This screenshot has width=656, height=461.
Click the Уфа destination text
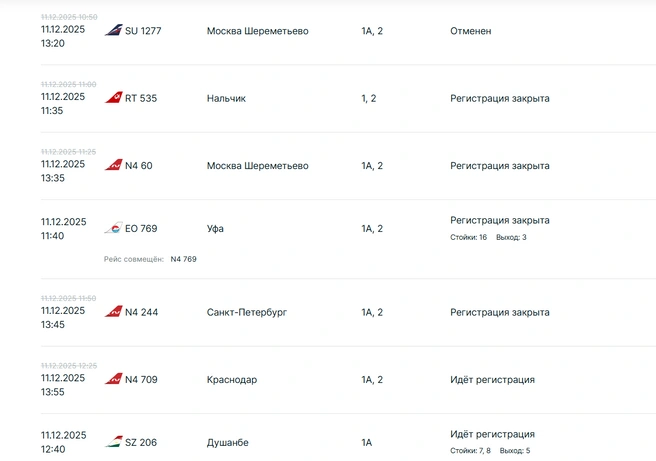point(215,229)
